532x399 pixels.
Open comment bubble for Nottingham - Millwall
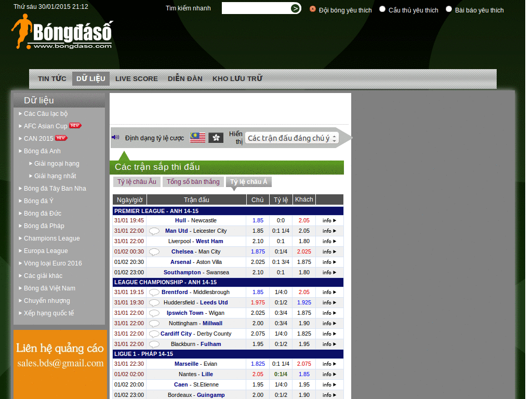(x=154, y=323)
